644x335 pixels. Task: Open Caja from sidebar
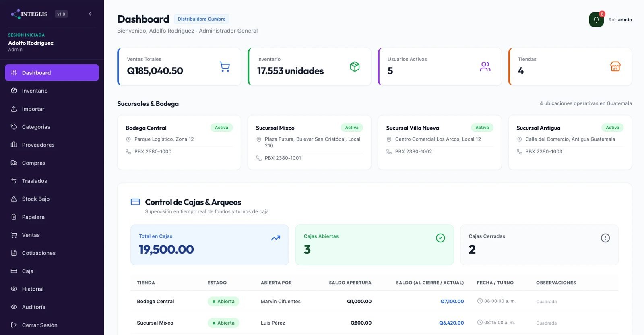52,271
